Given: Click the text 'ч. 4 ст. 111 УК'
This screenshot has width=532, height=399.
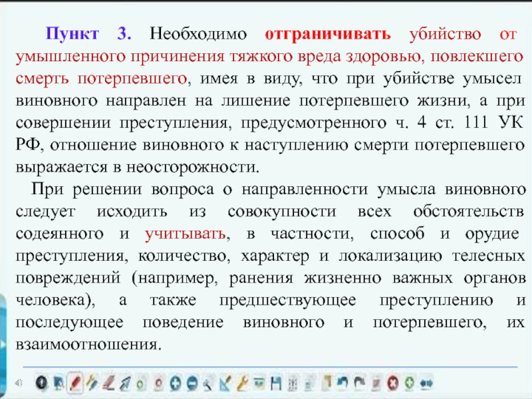Looking at the screenshot, I should point(460,122).
